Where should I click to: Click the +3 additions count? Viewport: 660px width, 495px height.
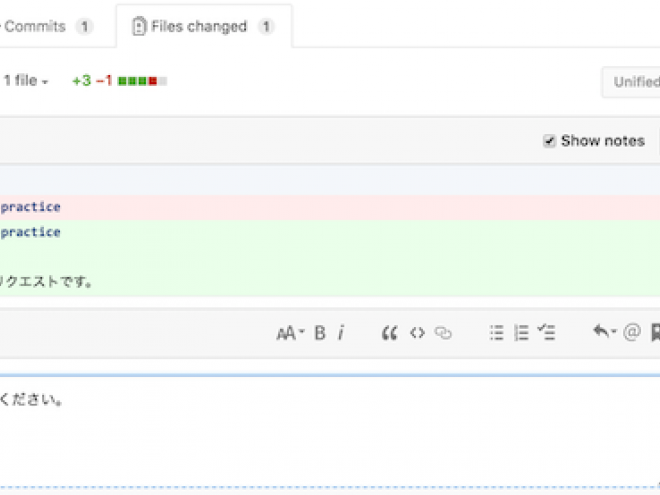[x=82, y=80]
